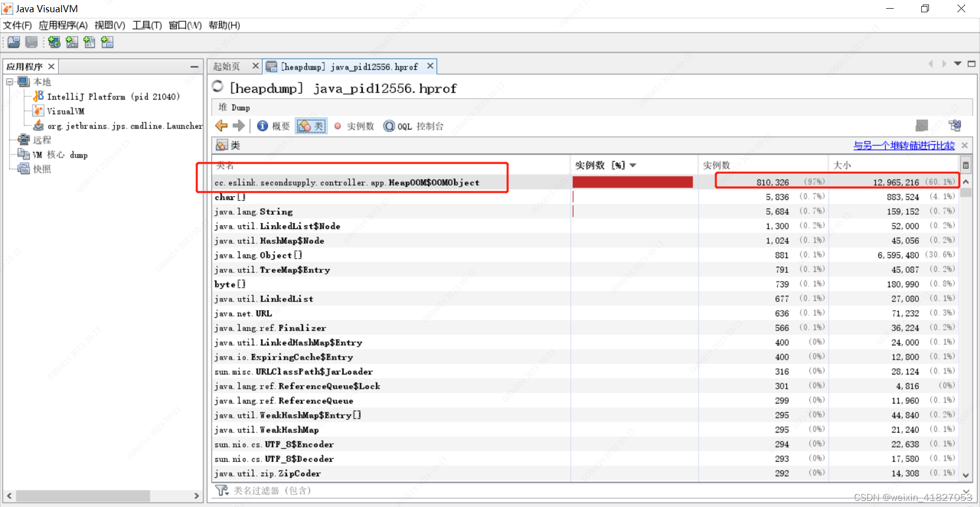Click the applications panel horizontal scrollbar thumb

[x=83, y=496]
